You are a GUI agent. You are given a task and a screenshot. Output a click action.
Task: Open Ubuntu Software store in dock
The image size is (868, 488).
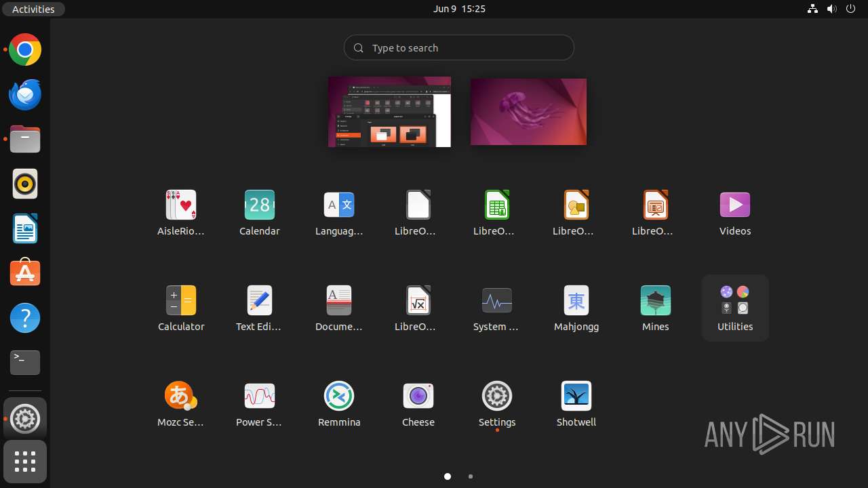(25, 273)
